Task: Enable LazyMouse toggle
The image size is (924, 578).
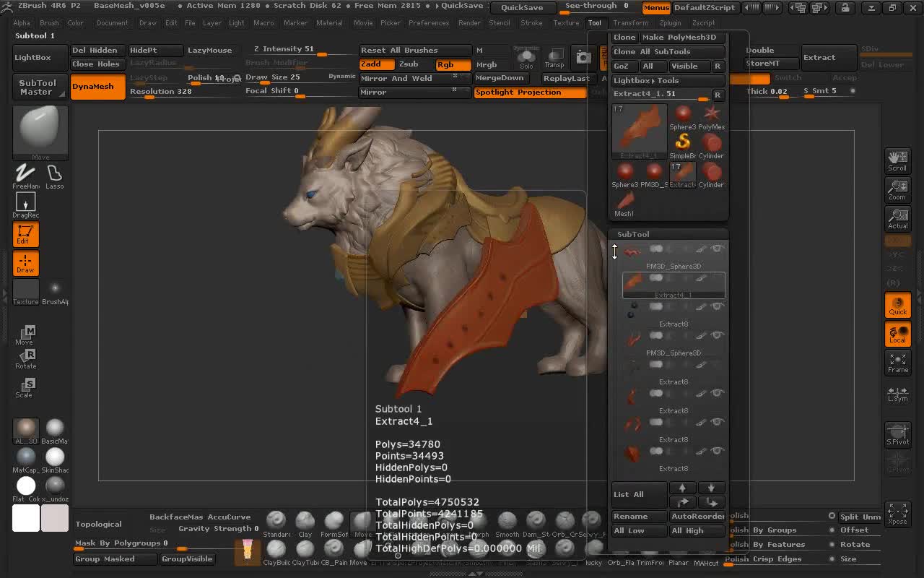Action: 210,51
